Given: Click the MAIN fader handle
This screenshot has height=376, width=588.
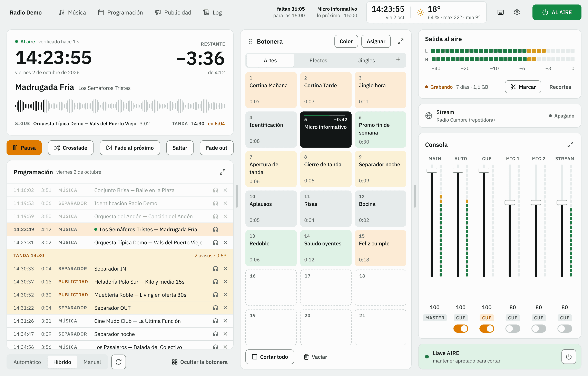Looking at the screenshot, I should point(432,170).
